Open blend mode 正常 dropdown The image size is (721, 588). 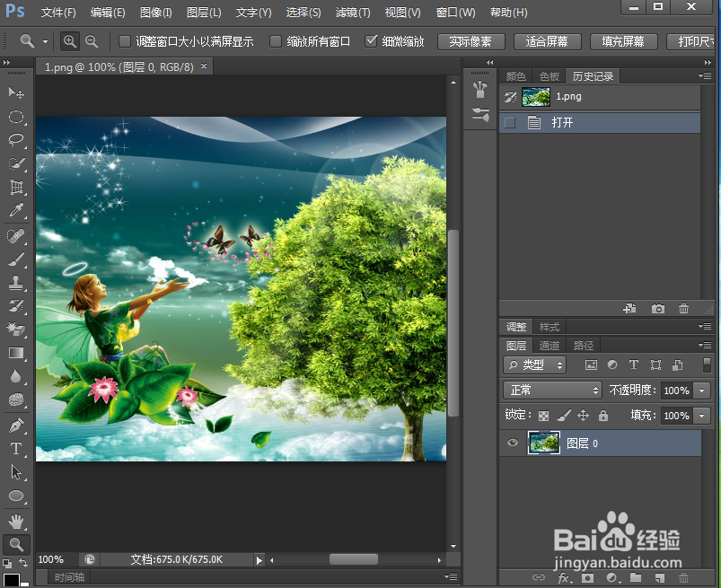click(552, 391)
